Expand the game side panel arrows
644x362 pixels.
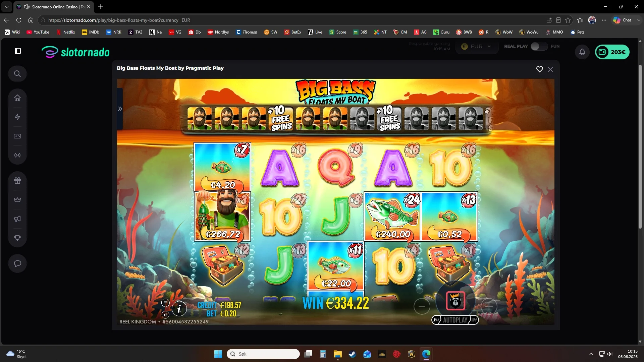pos(120,109)
